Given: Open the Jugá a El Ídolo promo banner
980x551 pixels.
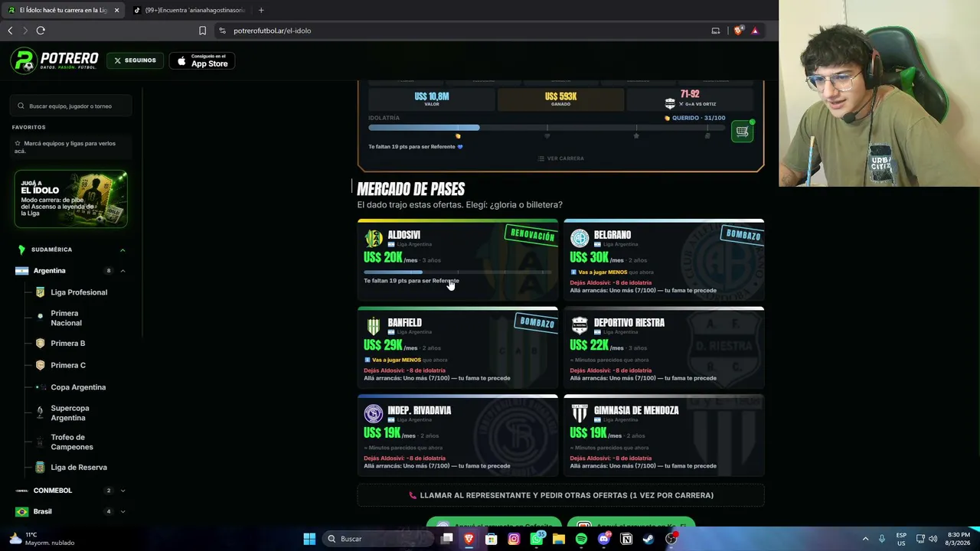Looking at the screenshot, I should 70,199.
